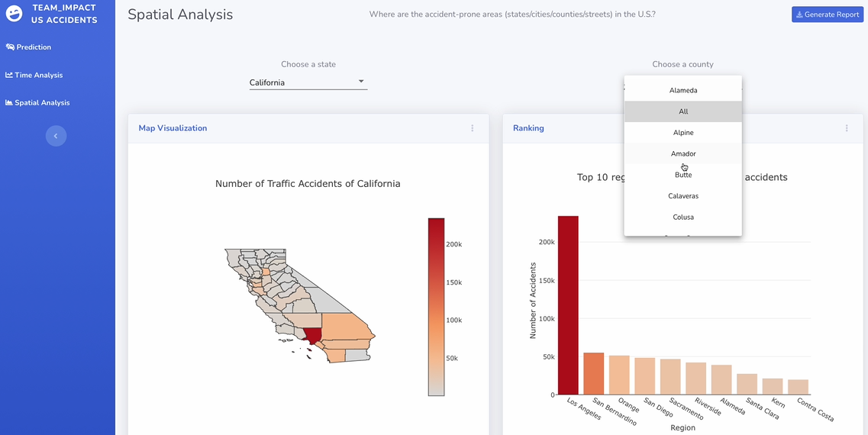Click the Los Angeles bar in chart
868x435 pixels.
pos(568,305)
